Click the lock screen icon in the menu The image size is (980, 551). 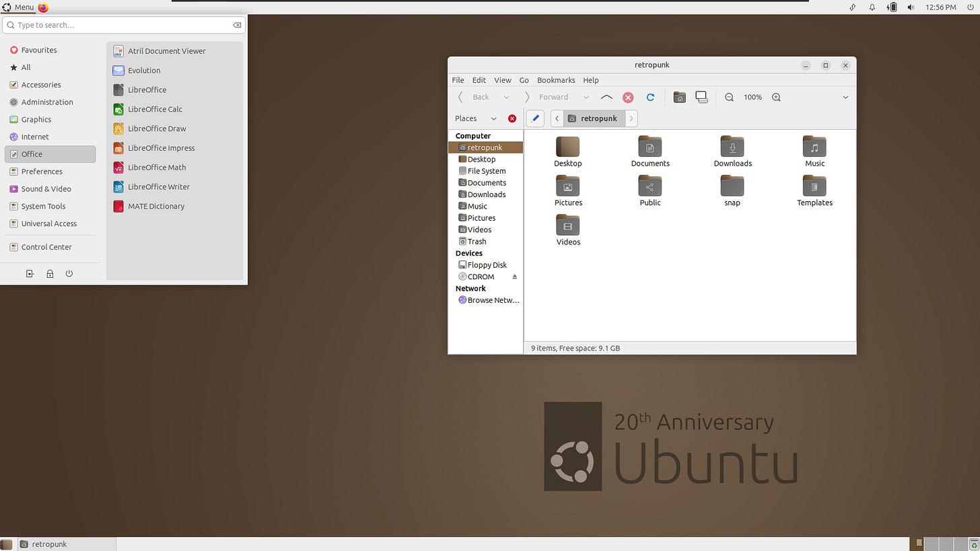[x=50, y=274]
